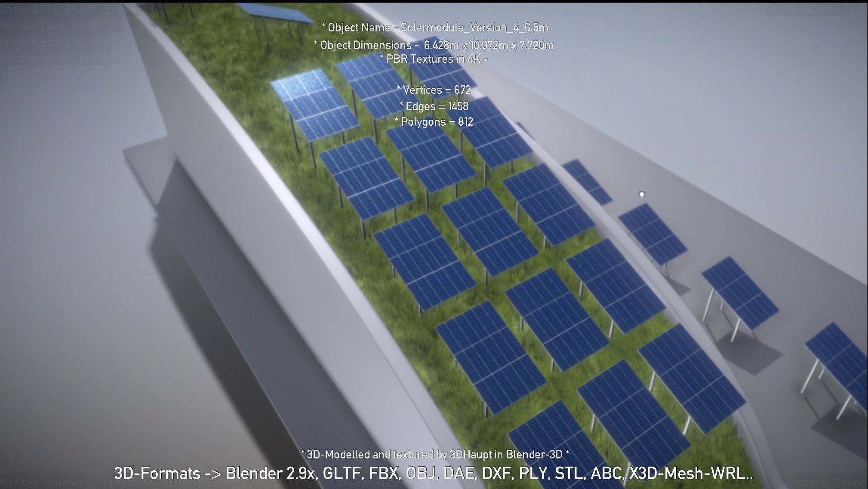Click the '3D-Modelled and textured by 3DHaupt' credit line
Screen dimensions: 868x489
[434, 454]
